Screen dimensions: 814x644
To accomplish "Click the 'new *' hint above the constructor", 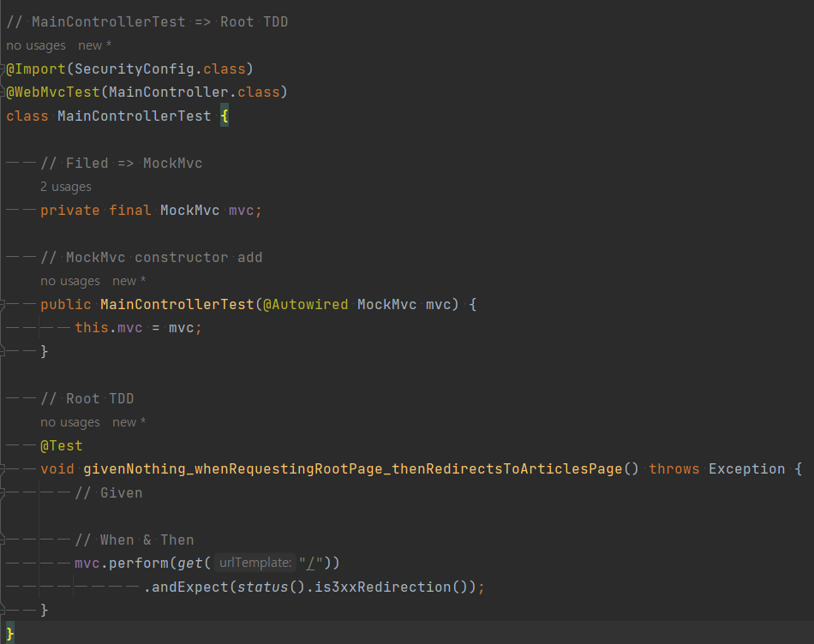I will tap(129, 281).
